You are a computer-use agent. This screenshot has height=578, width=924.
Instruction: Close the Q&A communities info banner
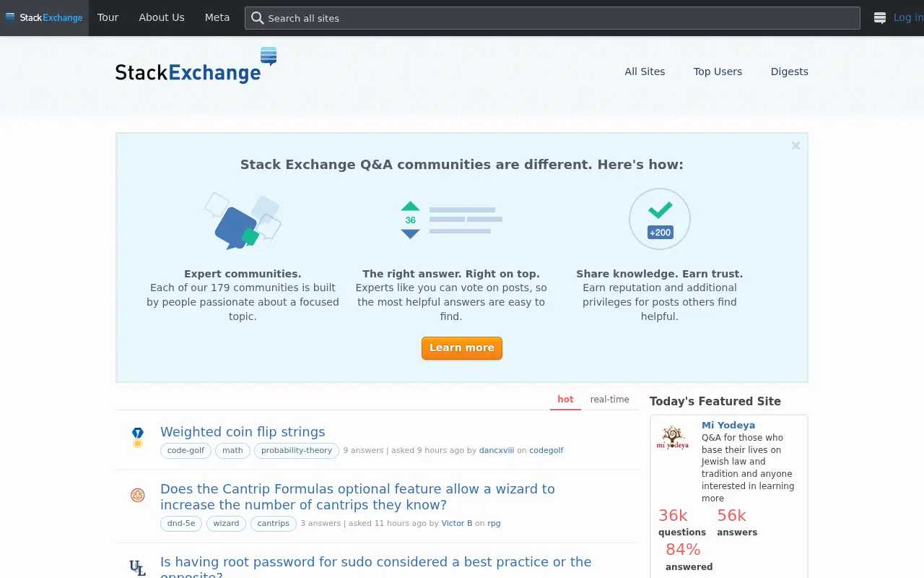click(796, 145)
